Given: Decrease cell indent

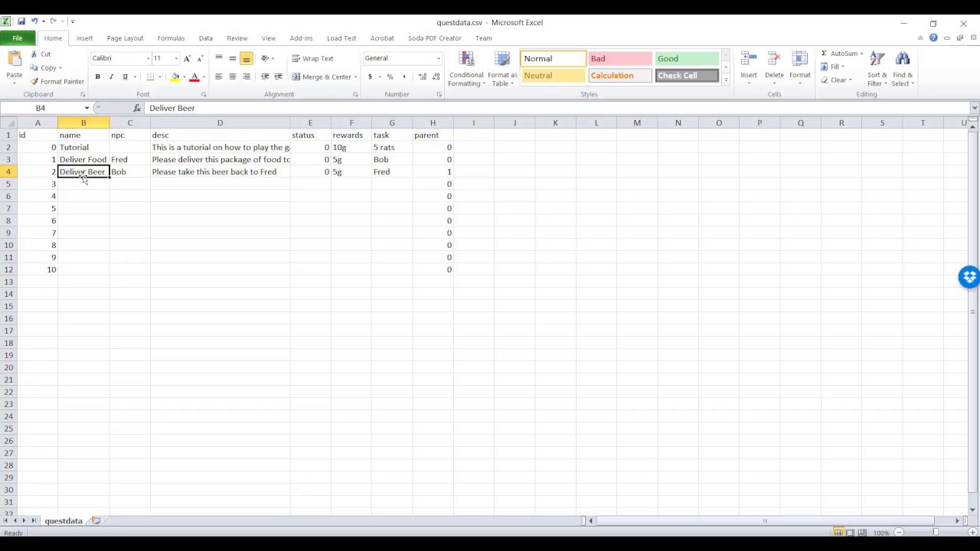Looking at the screenshot, I should point(265,77).
